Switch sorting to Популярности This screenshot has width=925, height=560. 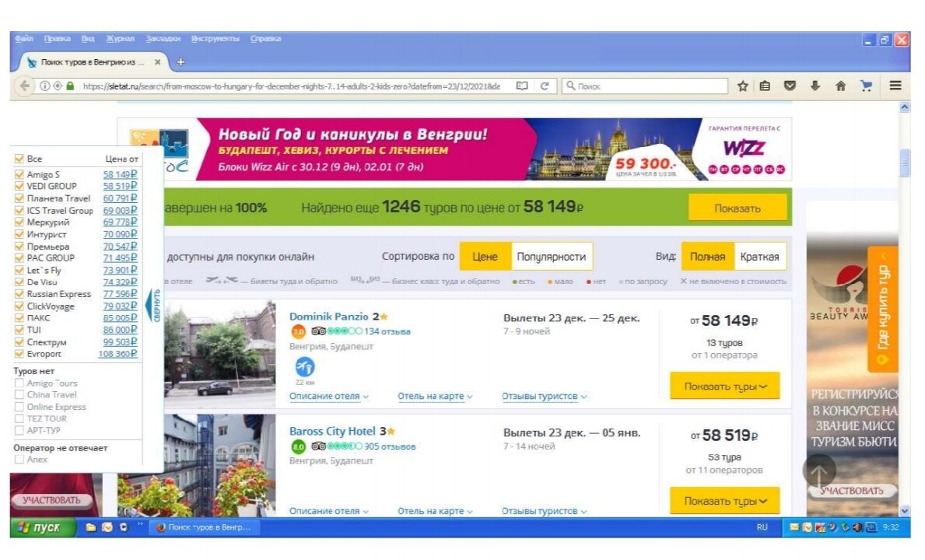pyautogui.click(x=551, y=257)
